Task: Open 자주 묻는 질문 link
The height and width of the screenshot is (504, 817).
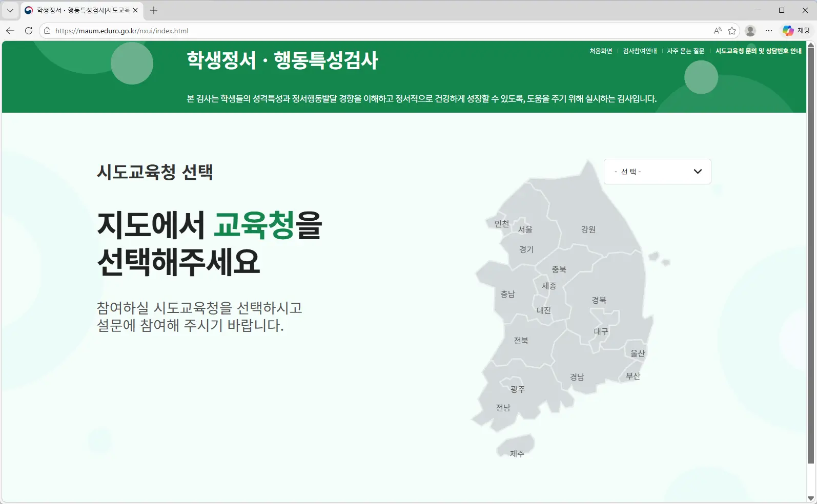Action: click(x=686, y=51)
